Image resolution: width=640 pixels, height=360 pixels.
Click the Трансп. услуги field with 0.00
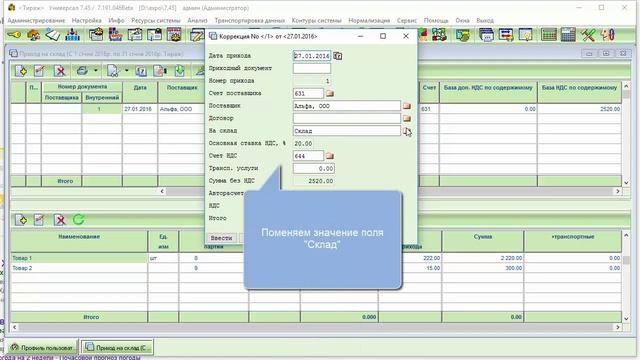click(x=314, y=169)
